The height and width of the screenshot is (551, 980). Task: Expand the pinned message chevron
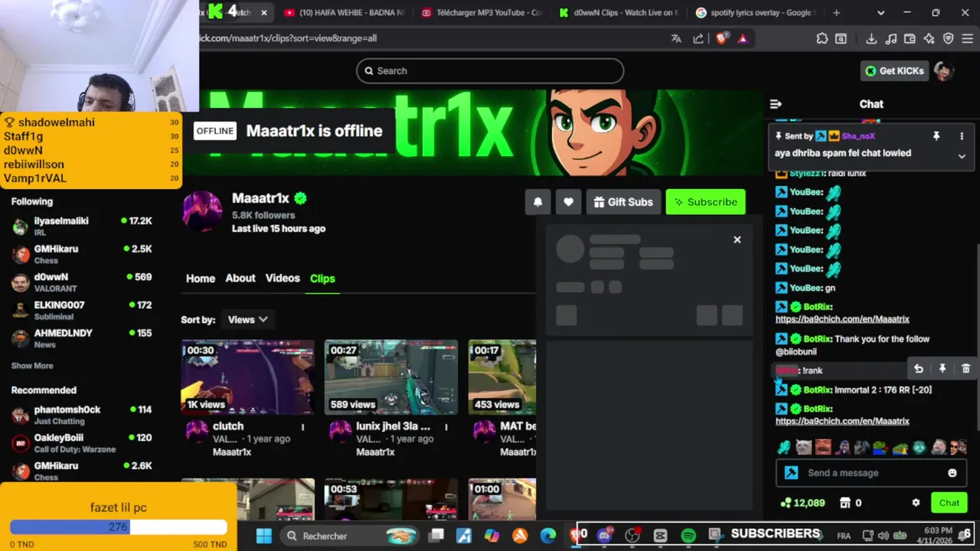962,156
